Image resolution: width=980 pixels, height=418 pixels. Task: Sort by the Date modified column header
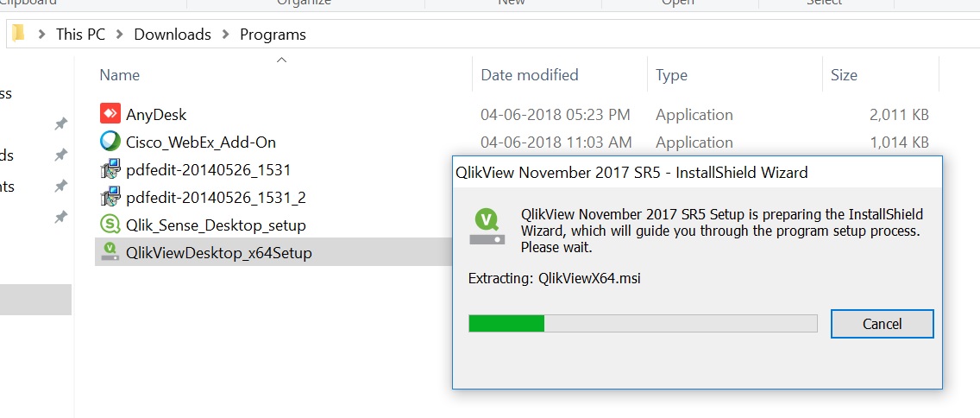530,75
